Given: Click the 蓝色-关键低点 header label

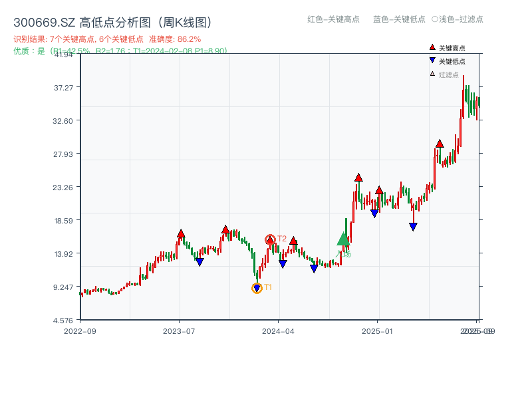Looking at the screenshot, I should pos(399,19).
